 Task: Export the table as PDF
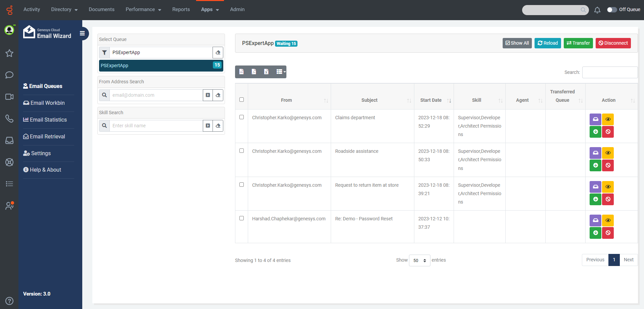pos(254,72)
